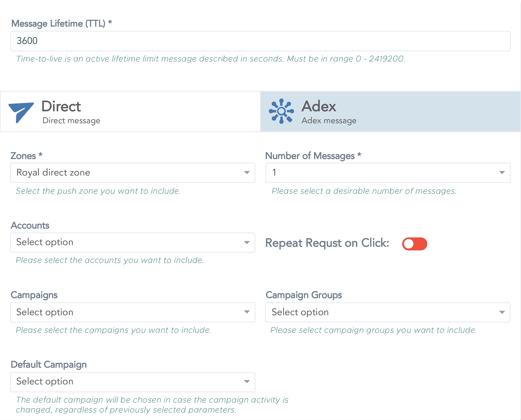This screenshot has height=420, width=521.
Task: Toggle the Repeat Requst on Click switch
Action: (415, 244)
